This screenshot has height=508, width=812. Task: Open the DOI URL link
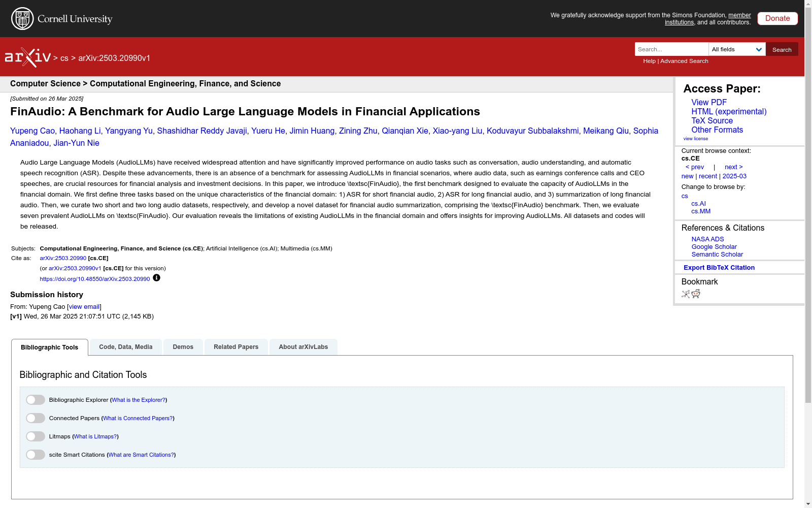[95, 279]
